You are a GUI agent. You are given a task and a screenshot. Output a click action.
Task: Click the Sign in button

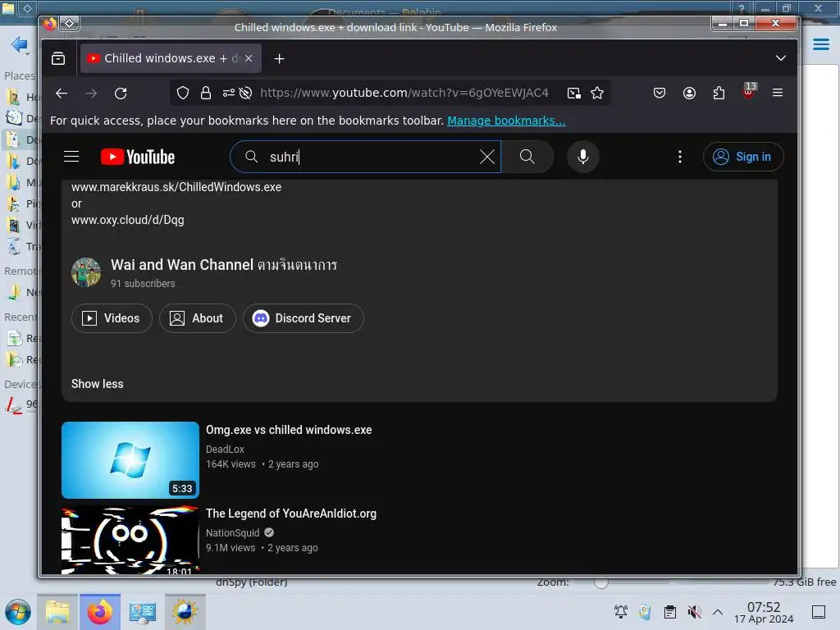click(743, 157)
